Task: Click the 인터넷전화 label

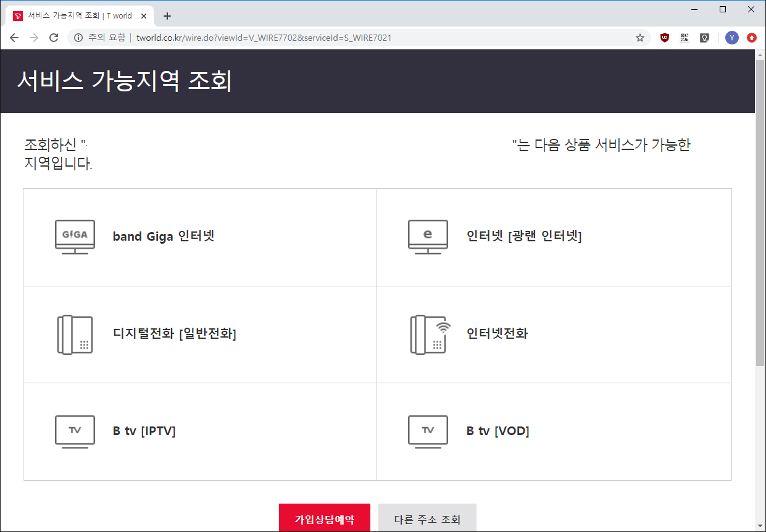Action: 497,334
